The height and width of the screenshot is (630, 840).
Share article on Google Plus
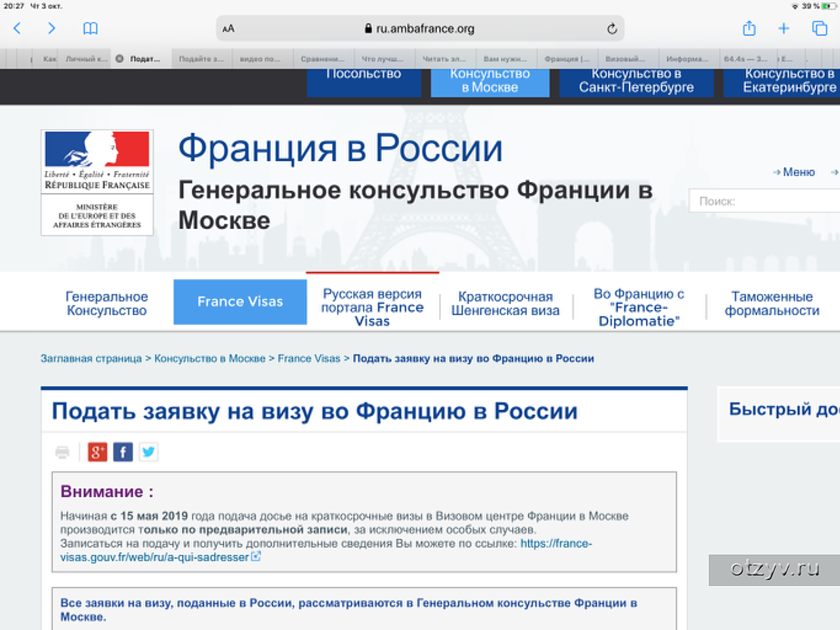pos(98,452)
